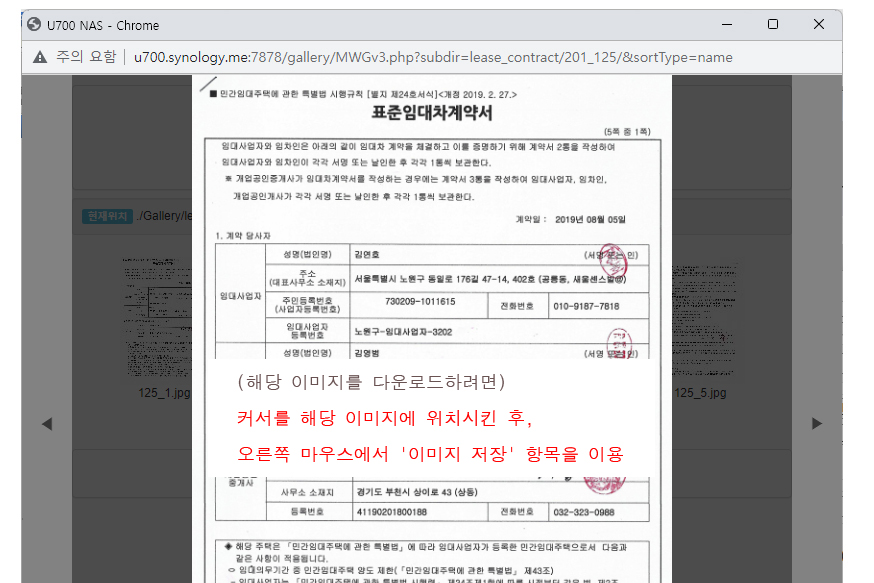Click the 표준임대차계약서 document title in the image
Image resolution: width=874 pixels, height=583 pixels.
point(432,113)
